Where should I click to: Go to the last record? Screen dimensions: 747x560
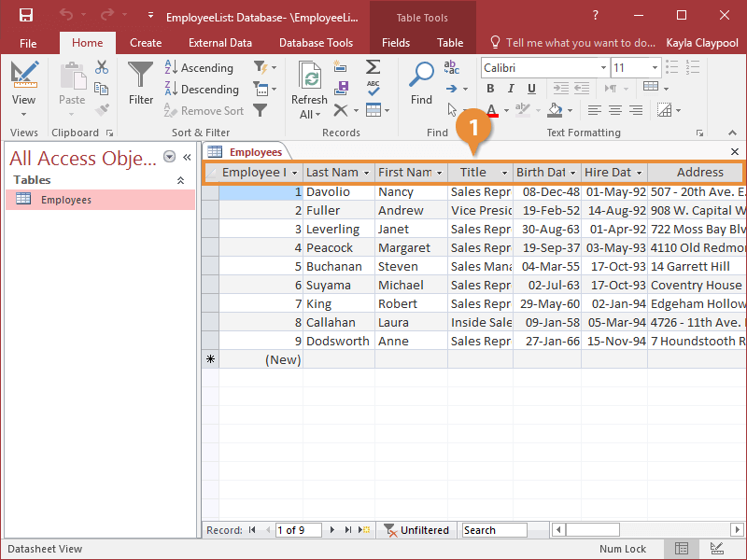point(347,530)
